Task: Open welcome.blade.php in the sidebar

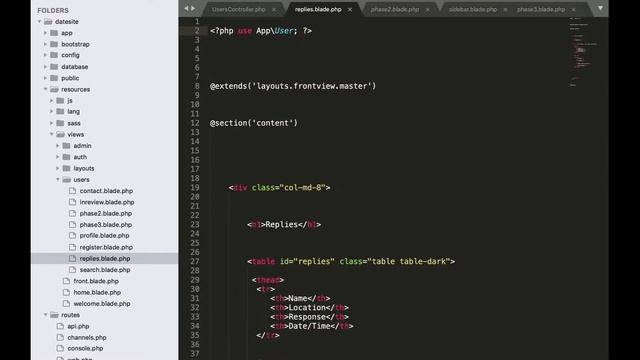Action: click(102, 304)
